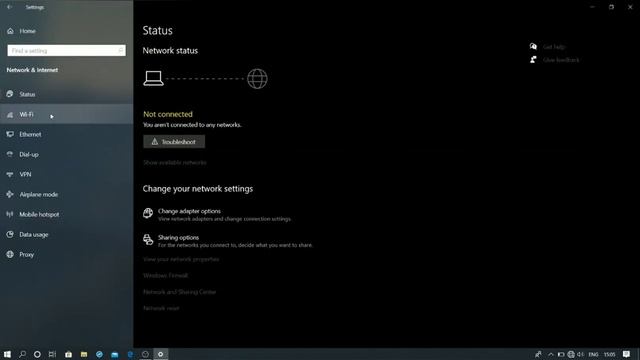Open the Wi-Fi settings page
640x360 pixels.
point(67,114)
